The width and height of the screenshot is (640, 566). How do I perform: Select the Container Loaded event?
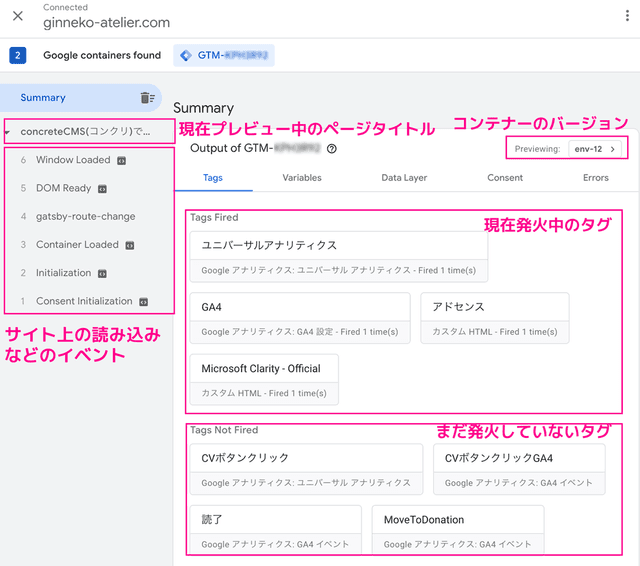[x=78, y=244]
